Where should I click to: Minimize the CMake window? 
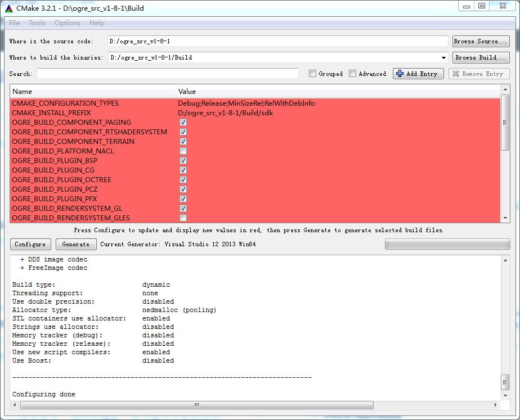467,6
